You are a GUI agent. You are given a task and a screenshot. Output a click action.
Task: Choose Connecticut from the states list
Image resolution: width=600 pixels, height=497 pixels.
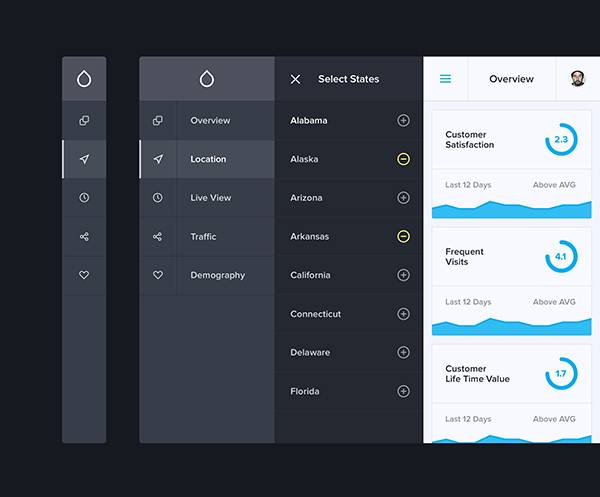[x=315, y=314]
